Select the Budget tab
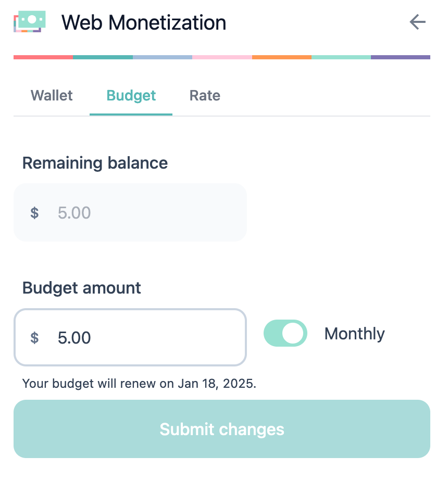Image resolution: width=448 pixels, height=482 pixels. point(131,96)
